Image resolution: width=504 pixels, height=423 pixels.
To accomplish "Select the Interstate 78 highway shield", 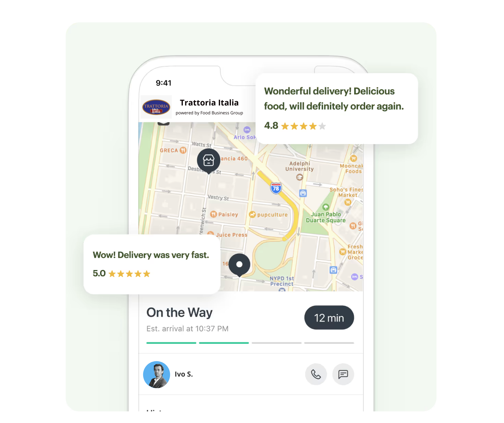I will pyautogui.click(x=276, y=188).
